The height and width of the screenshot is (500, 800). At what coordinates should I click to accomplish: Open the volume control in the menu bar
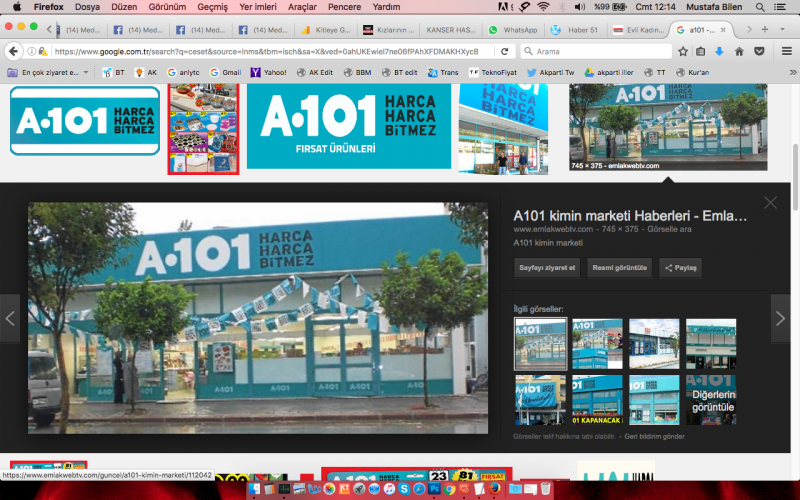580,7
